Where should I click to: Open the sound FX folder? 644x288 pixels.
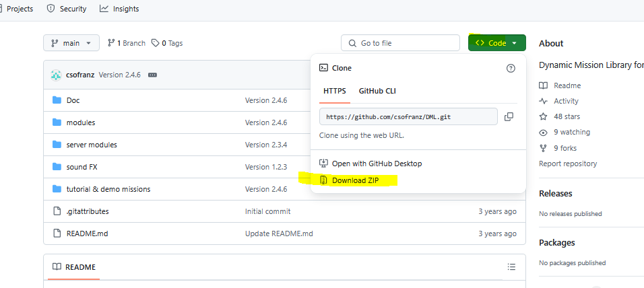click(82, 167)
